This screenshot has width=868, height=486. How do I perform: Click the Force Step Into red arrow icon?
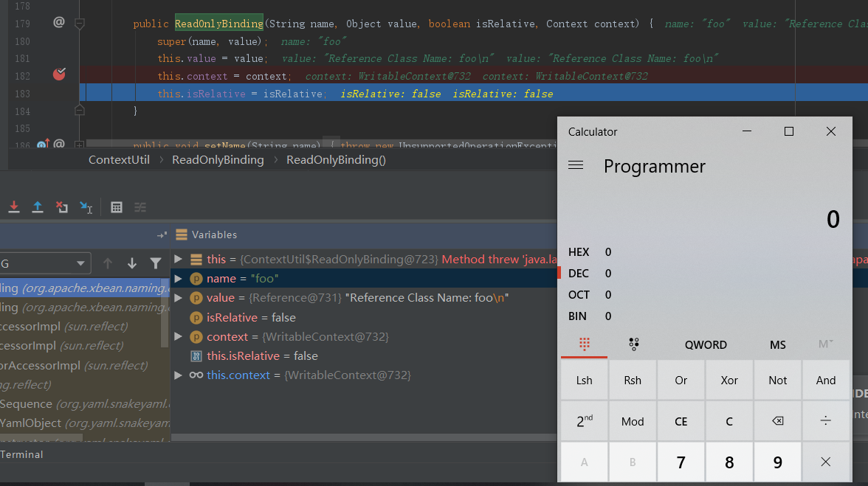coord(13,207)
